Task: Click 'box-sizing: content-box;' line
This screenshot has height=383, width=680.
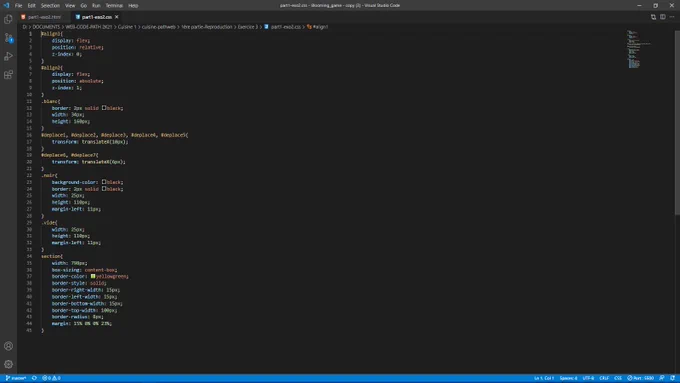Action: pyautogui.click(x=84, y=269)
